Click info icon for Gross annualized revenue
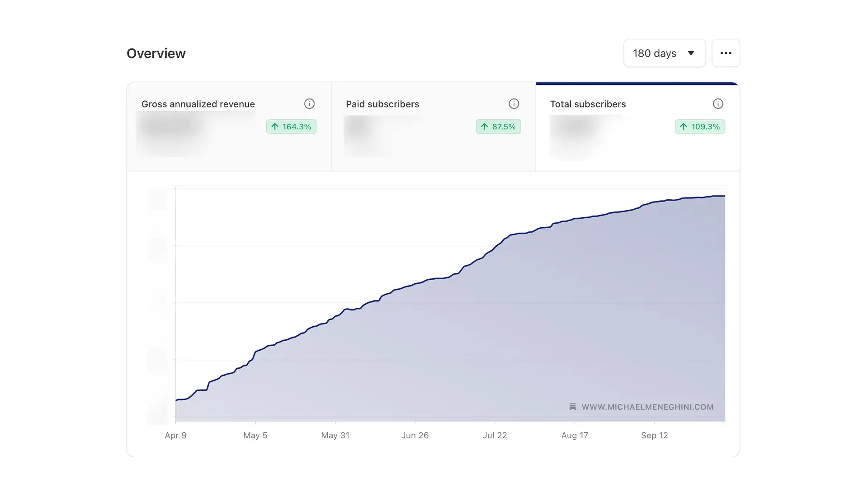 coord(309,104)
